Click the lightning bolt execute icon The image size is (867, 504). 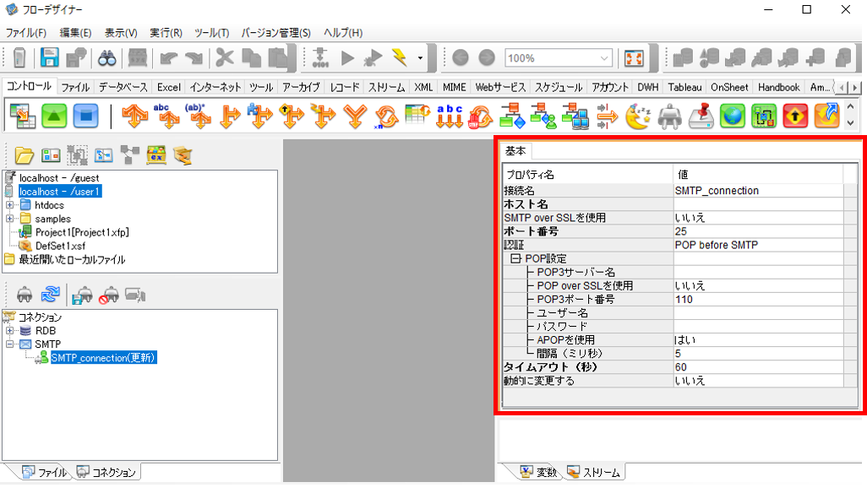tap(400, 57)
